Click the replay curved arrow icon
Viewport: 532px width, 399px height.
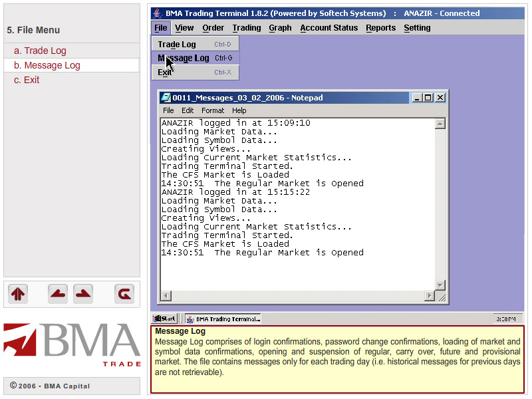(x=124, y=294)
